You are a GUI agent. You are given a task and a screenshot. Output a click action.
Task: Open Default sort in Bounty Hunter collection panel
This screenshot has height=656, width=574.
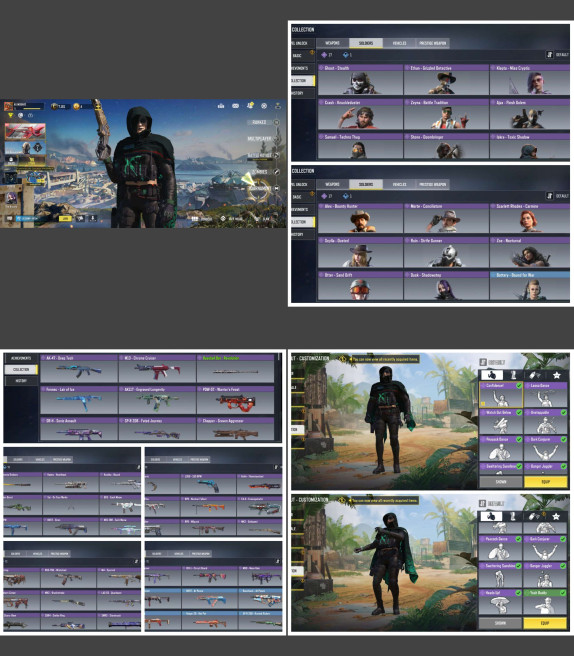557,196
